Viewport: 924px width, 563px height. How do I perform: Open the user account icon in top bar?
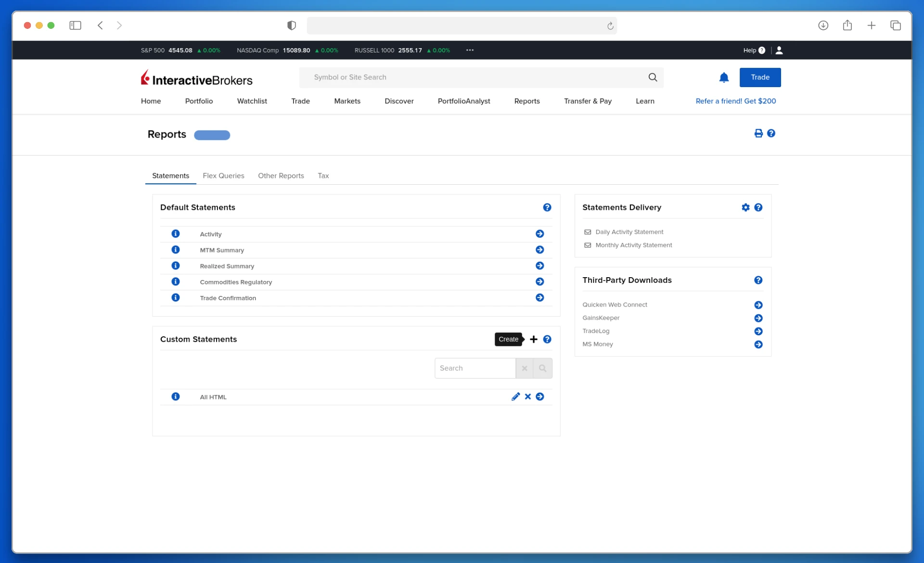[x=779, y=50]
